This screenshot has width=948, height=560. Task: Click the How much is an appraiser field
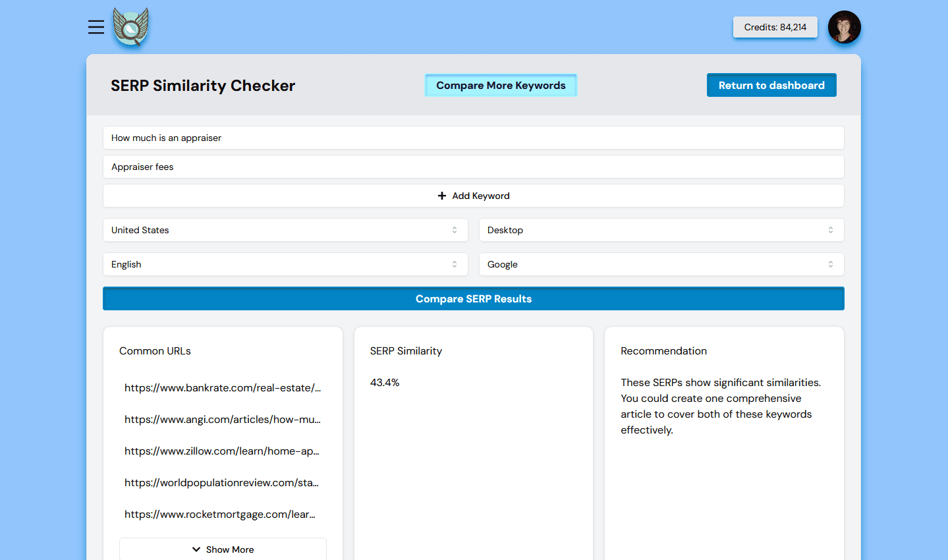click(473, 138)
